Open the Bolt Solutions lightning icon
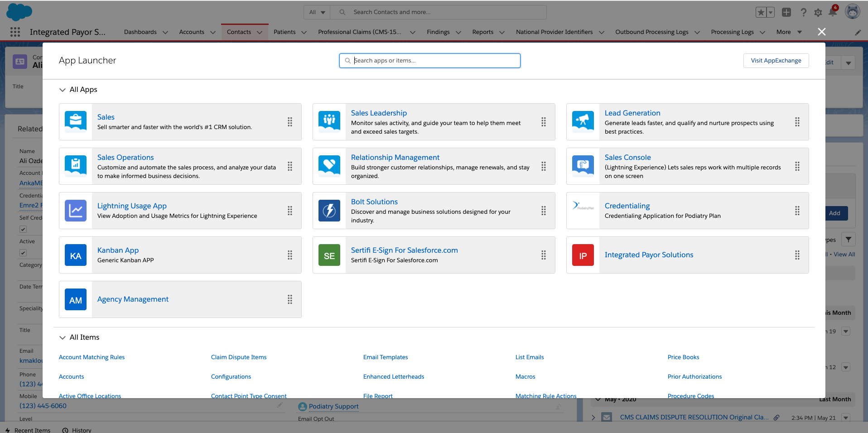This screenshot has height=433, width=868. click(x=329, y=211)
